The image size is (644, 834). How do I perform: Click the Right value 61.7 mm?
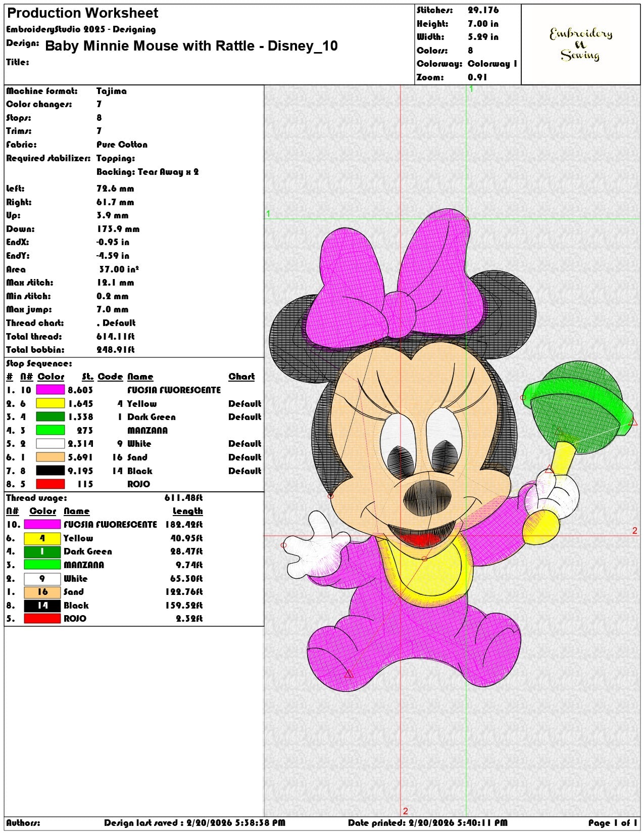[x=115, y=202]
